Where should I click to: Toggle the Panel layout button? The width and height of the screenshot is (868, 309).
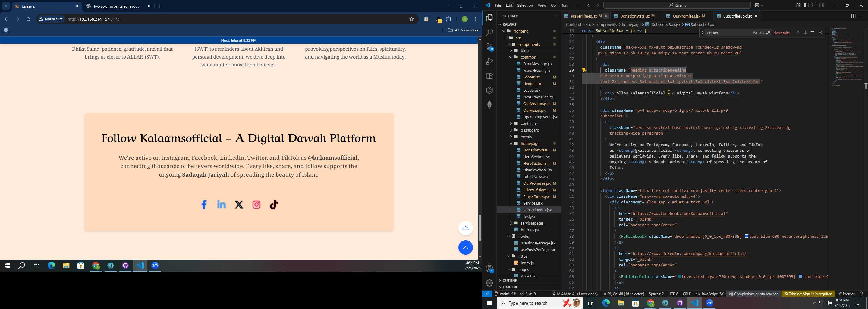[814, 5]
